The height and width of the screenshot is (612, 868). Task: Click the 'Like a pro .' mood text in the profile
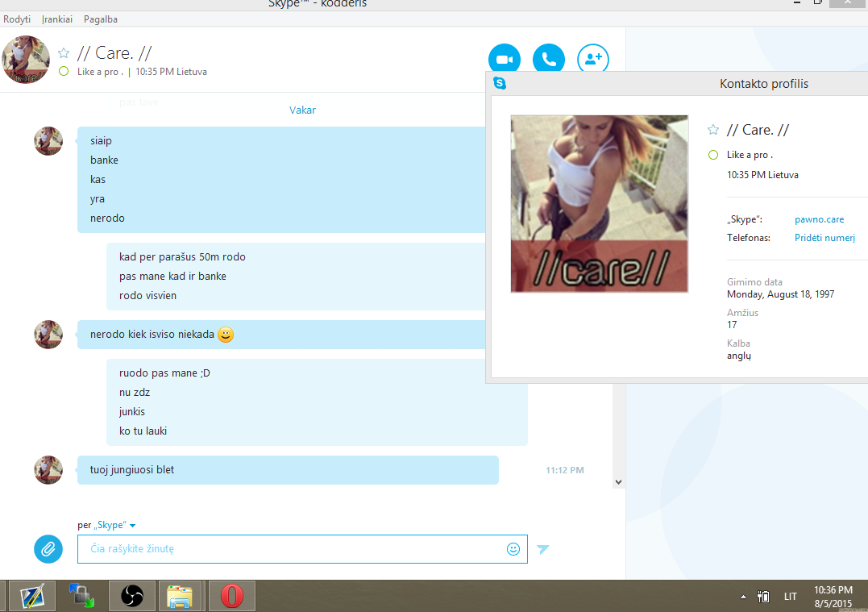[750, 155]
